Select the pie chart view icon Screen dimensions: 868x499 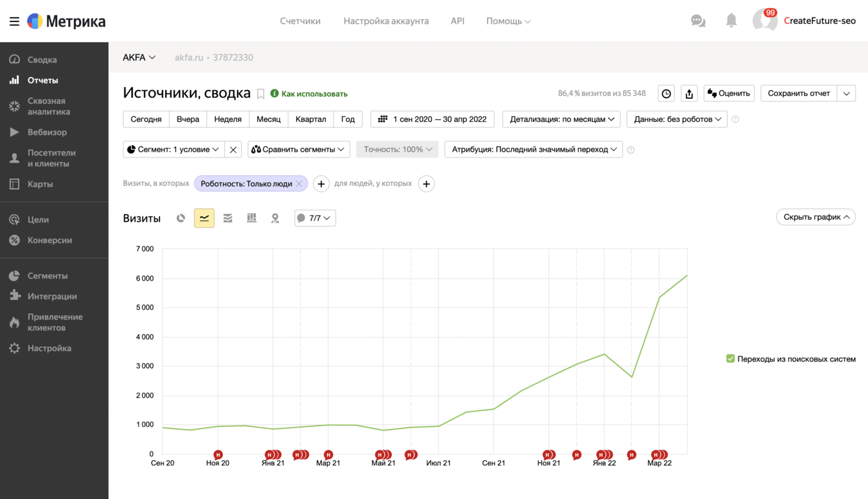181,218
